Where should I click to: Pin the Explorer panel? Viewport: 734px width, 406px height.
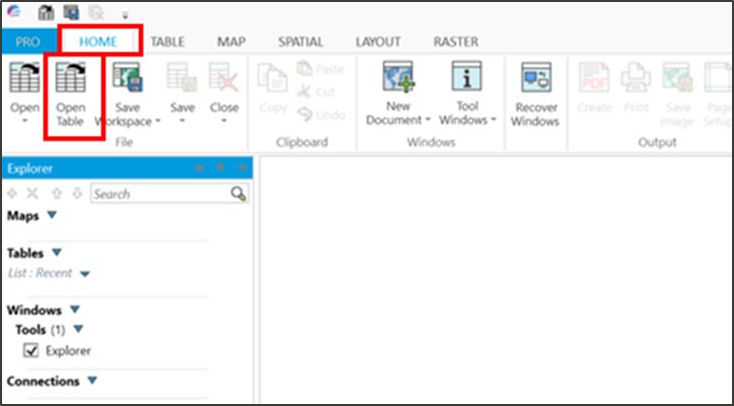[220, 167]
